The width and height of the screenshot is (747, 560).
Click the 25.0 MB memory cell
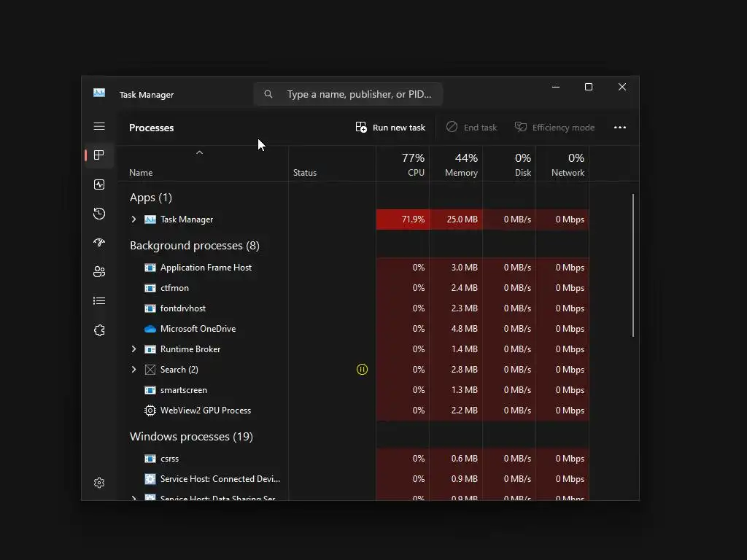457,219
